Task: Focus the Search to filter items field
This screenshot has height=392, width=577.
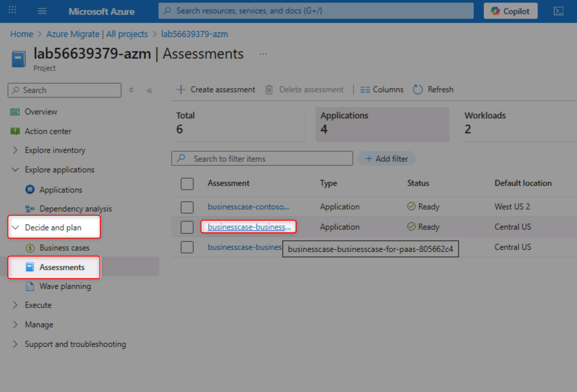Action: click(x=262, y=159)
